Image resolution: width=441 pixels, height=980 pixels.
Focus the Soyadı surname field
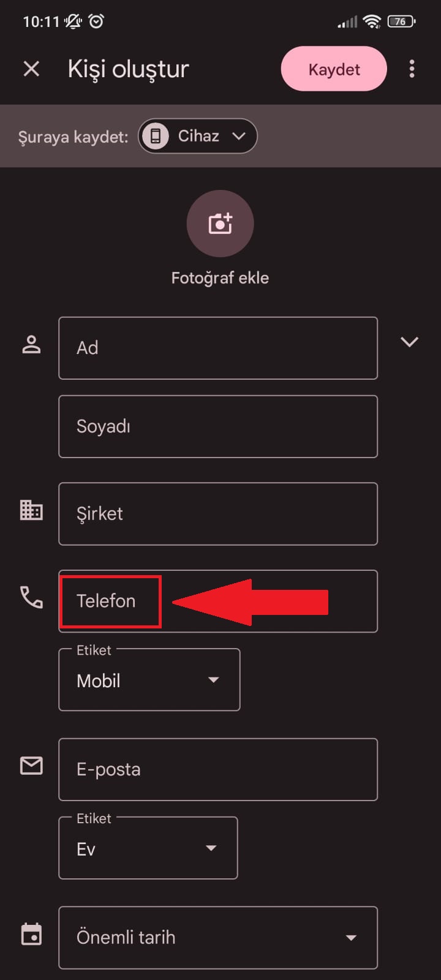[x=217, y=426]
